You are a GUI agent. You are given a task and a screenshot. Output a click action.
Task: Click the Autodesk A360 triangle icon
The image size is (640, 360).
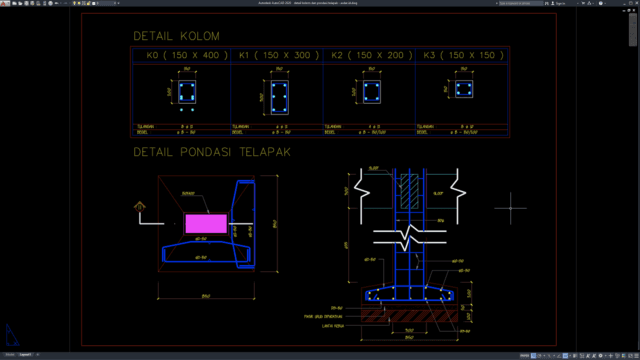pos(589,3)
